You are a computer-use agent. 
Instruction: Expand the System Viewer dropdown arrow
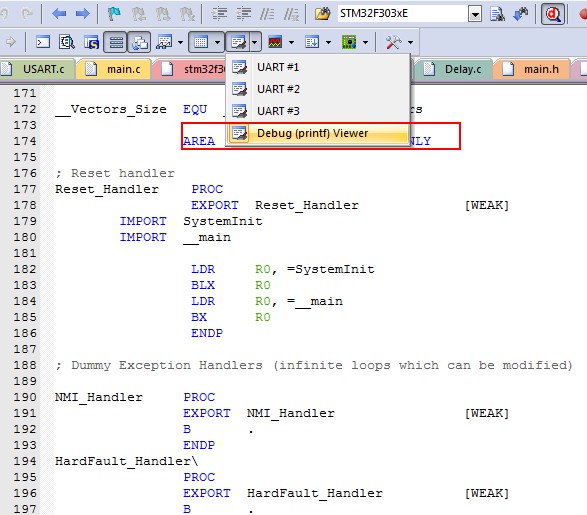(365, 42)
